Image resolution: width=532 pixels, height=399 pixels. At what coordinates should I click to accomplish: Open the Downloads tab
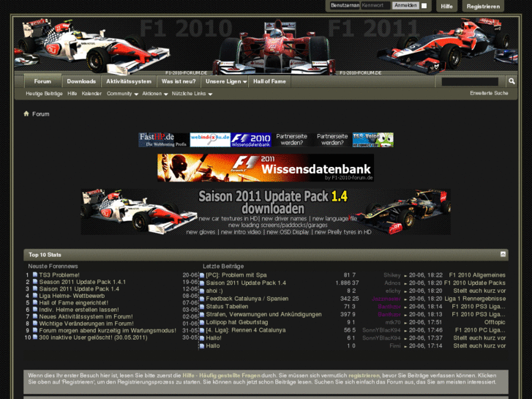(81, 81)
